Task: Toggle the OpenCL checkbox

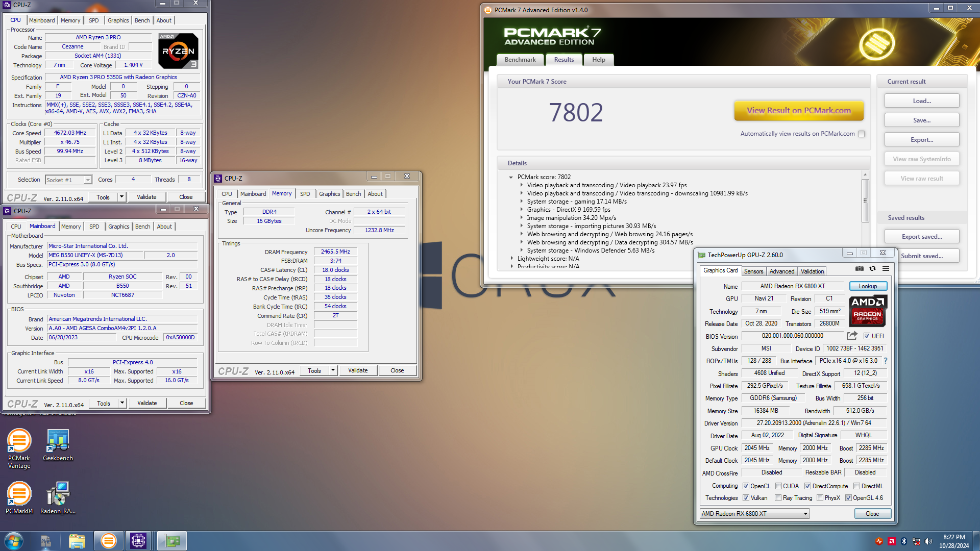Action: [x=746, y=486]
